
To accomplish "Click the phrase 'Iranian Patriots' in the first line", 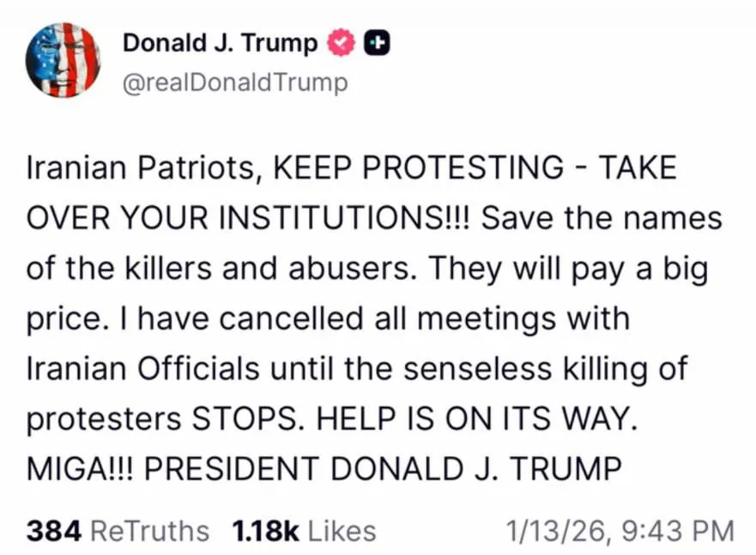I will point(141,168).
